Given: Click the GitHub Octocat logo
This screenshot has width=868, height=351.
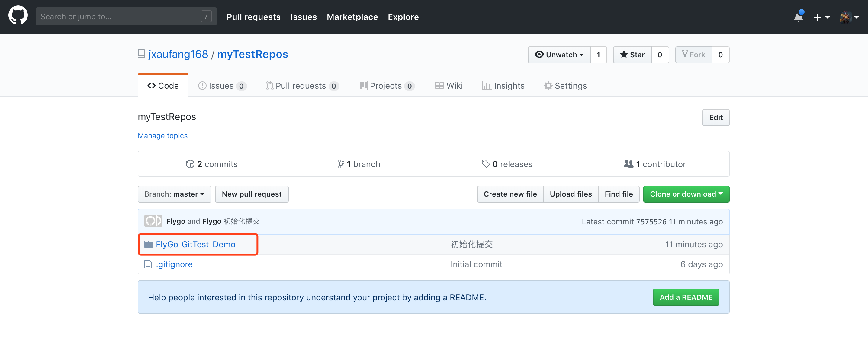Looking at the screenshot, I should 18,16.
